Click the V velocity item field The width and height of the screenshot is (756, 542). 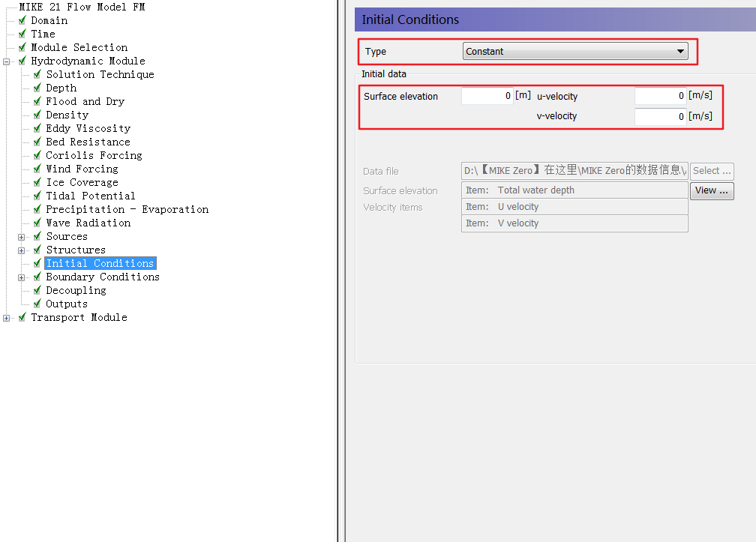(574, 223)
